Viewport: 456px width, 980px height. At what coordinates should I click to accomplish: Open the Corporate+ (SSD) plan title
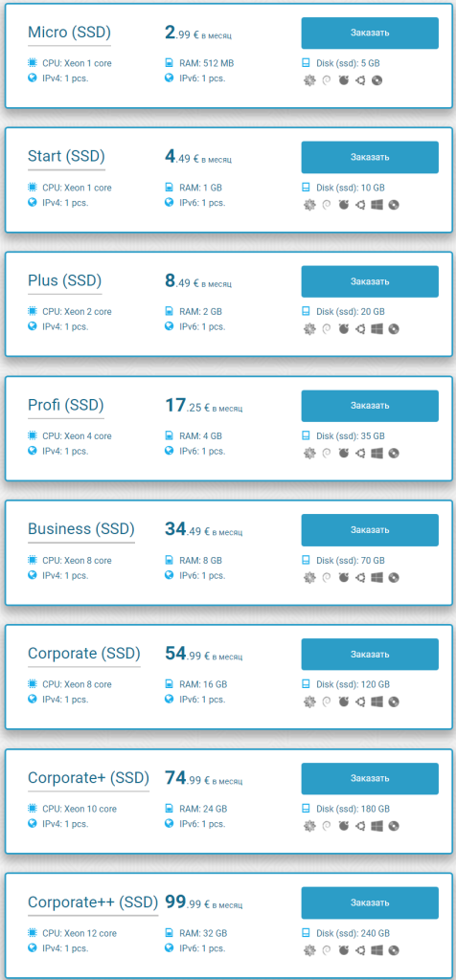(88, 778)
